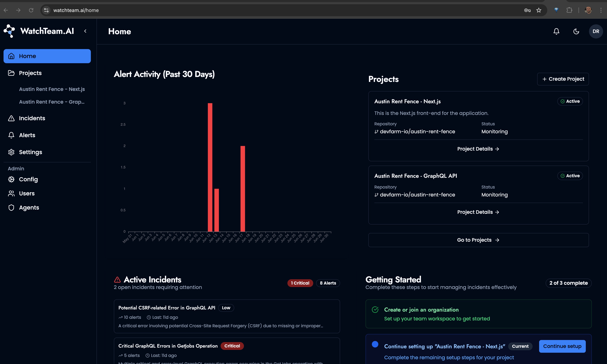Screen dimensions: 607x364
Task: Open the admin Config page
Action: pyautogui.click(x=28, y=179)
